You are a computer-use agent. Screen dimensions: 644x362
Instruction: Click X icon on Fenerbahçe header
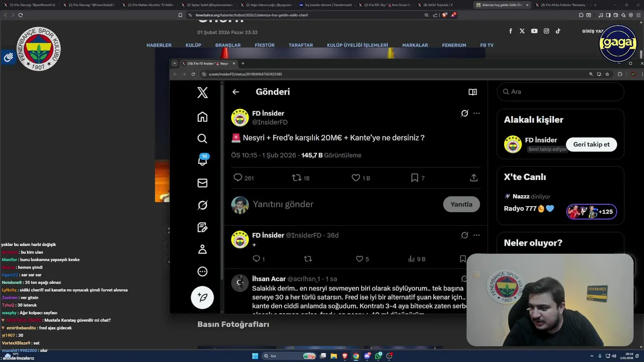pyautogui.click(x=522, y=31)
